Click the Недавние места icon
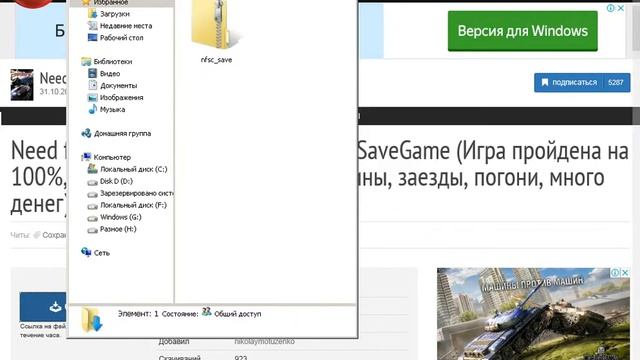640x360 pixels. point(92,26)
